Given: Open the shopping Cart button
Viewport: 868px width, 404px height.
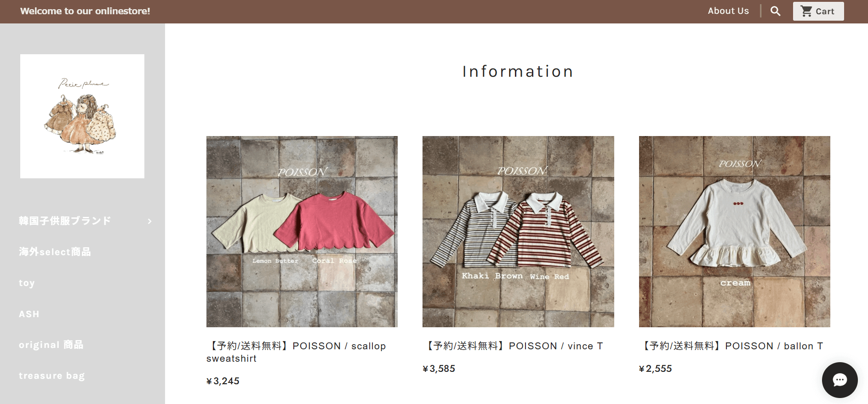Looking at the screenshot, I should [x=818, y=11].
